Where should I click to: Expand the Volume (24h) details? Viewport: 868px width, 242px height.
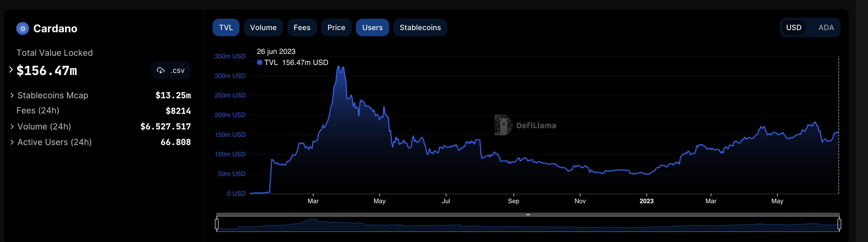click(x=12, y=127)
